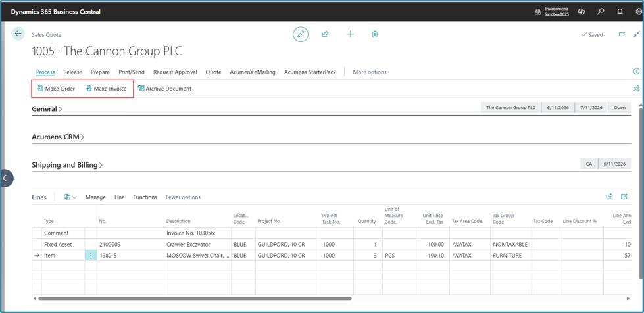644x313 pixels.
Task: Click the pencil edit icon
Action: tap(301, 34)
